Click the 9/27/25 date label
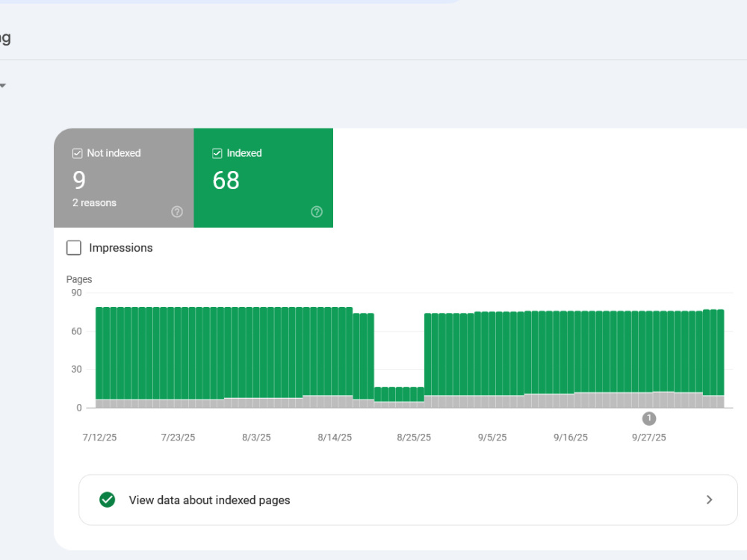The width and height of the screenshot is (747, 560). pyautogui.click(x=649, y=437)
